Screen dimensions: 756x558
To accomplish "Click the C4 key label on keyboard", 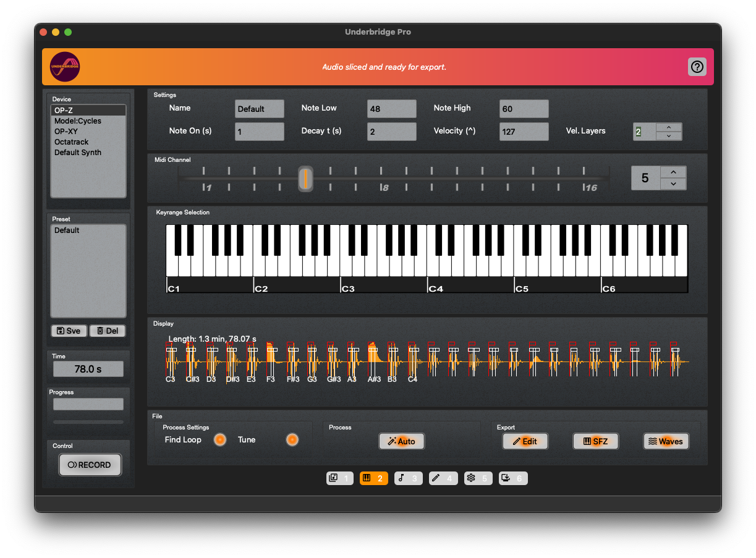I will point(436,289).
